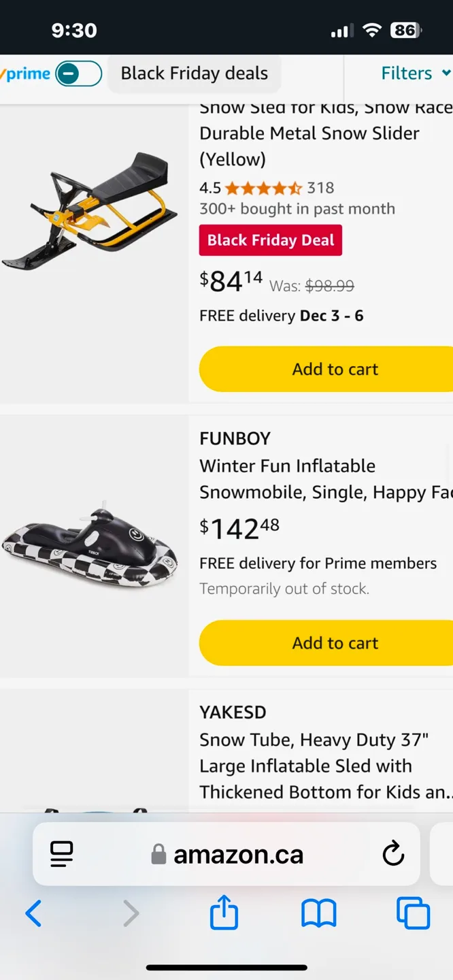Open the Safari share sheet icon
The width and height of the screenshot is (453, 980).
(x=224, y=913)
